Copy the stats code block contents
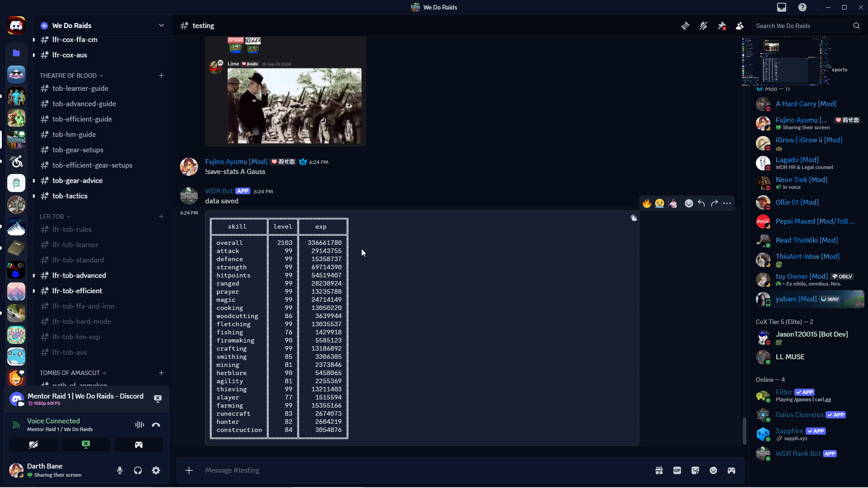 (634, 218)
